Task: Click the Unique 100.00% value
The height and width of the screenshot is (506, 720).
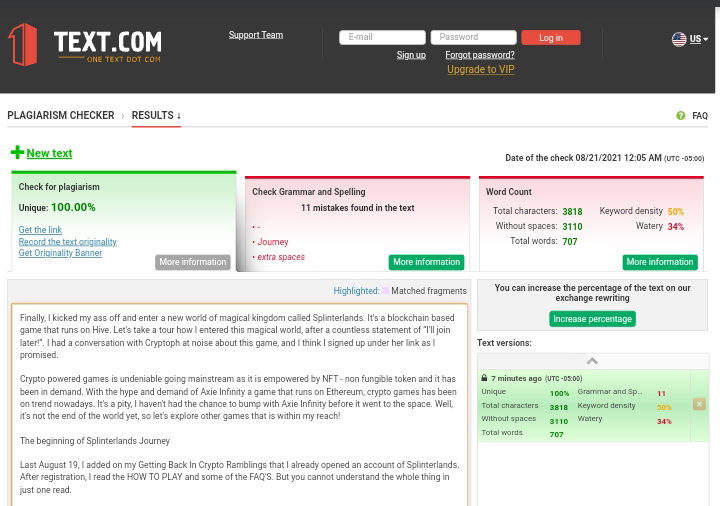Action: coord(73,207)
